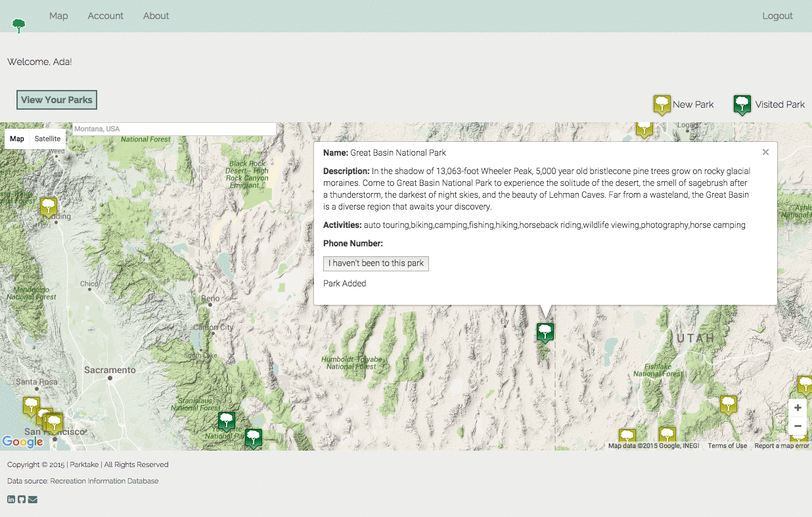Open the LinkedIn footer icon
The image size is (812, 517).
(x=11, y=499)
